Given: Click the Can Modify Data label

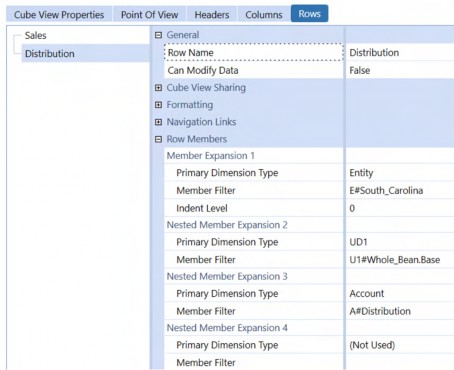Looking at the screenshot, I should pyautogui.click(x=203, y=70).
